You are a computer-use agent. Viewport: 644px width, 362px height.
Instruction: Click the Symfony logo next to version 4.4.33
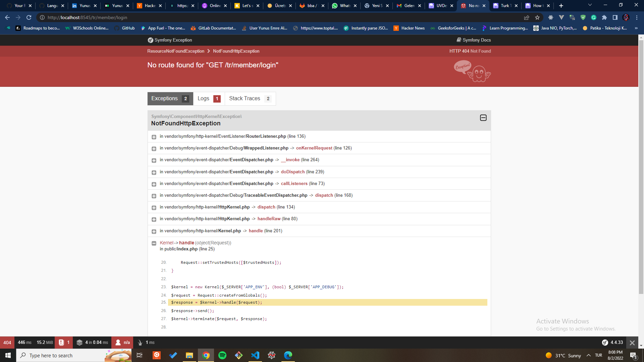coord(605,343)
